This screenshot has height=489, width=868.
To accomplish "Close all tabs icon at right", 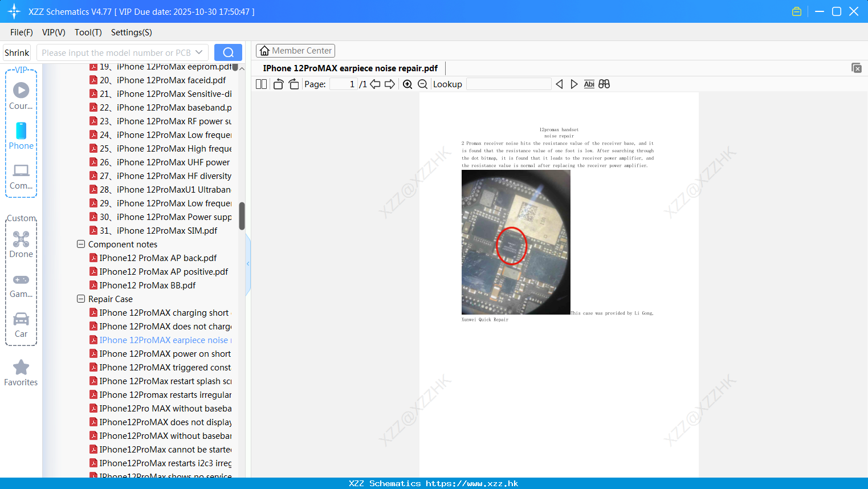I will click(x=856, y=68).
